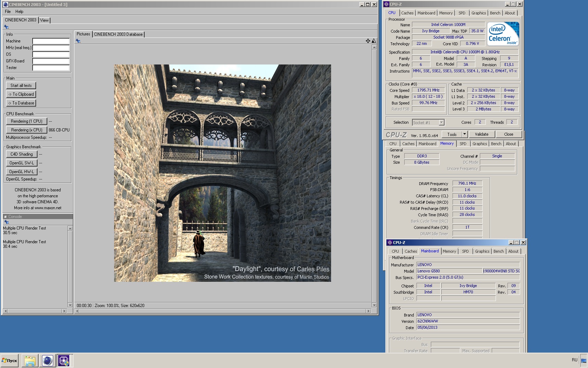Open Graphics tab in bottom CPU-Z window

(x=482, y=251)
